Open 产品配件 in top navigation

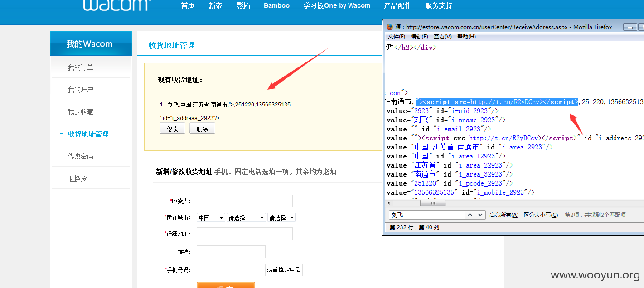click(397, 6)
